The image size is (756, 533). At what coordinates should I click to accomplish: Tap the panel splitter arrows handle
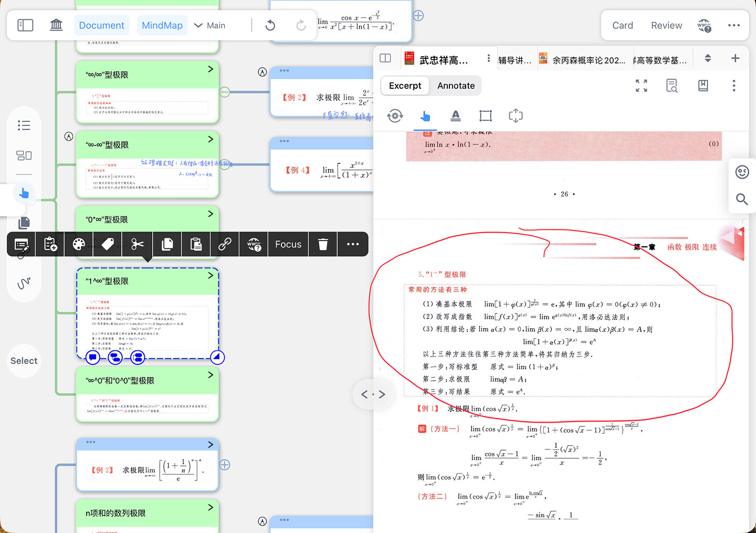tap(373, 394)
